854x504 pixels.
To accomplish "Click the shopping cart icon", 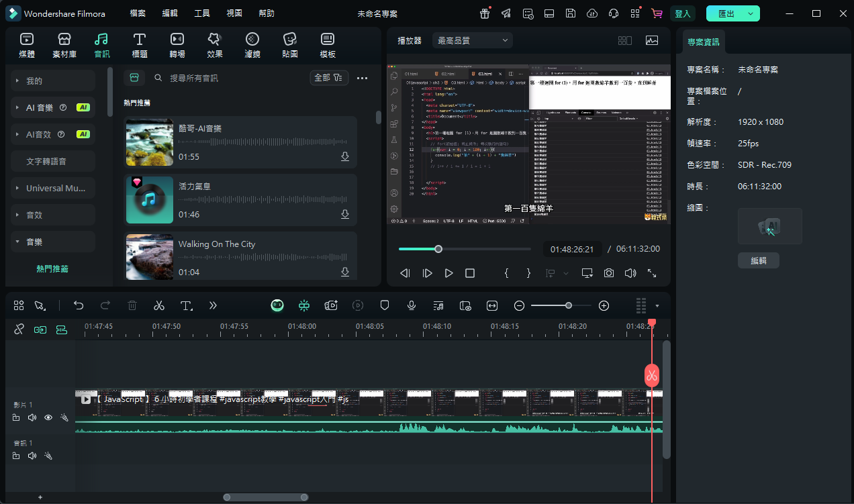I will click(657, 13).
